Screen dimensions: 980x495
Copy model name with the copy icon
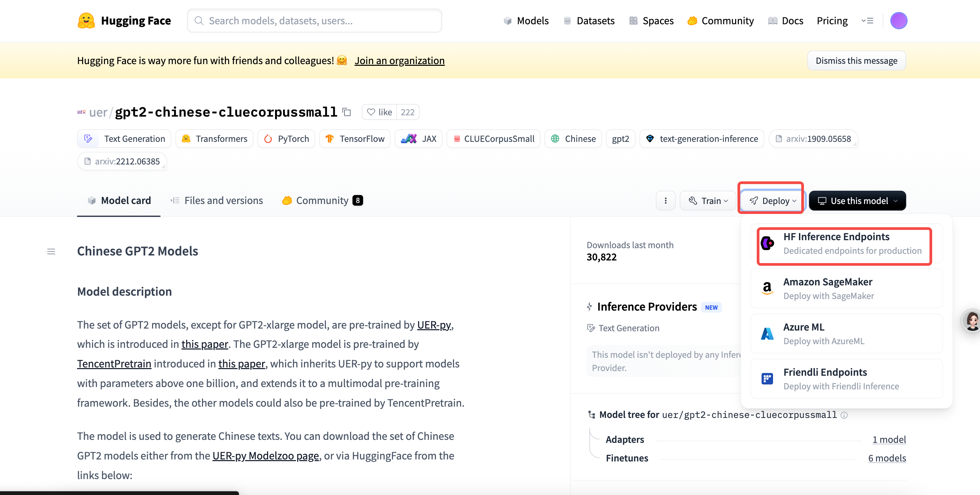tap(346, 112)
